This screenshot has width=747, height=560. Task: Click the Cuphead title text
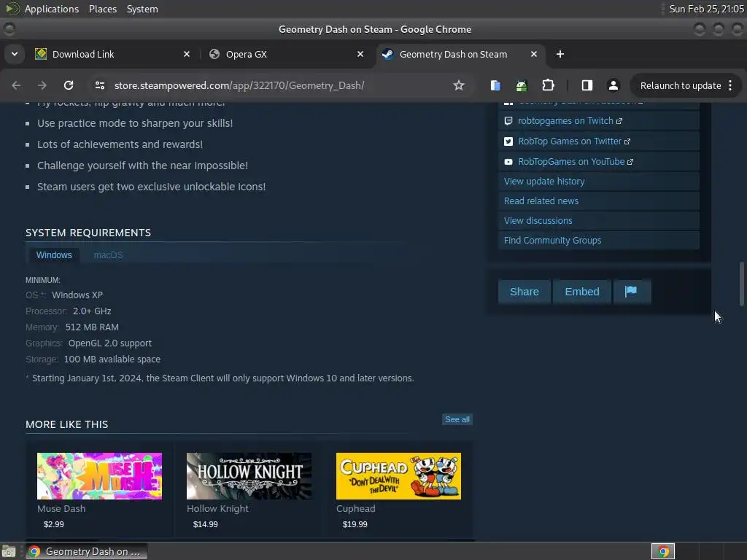pyautogui.click(x=356, y=508)
